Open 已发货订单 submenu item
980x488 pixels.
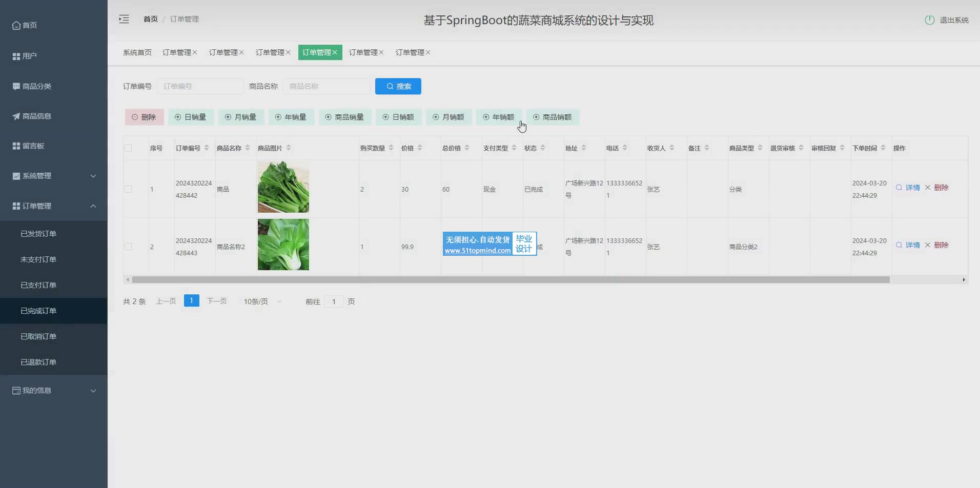(x=54, y=234)
